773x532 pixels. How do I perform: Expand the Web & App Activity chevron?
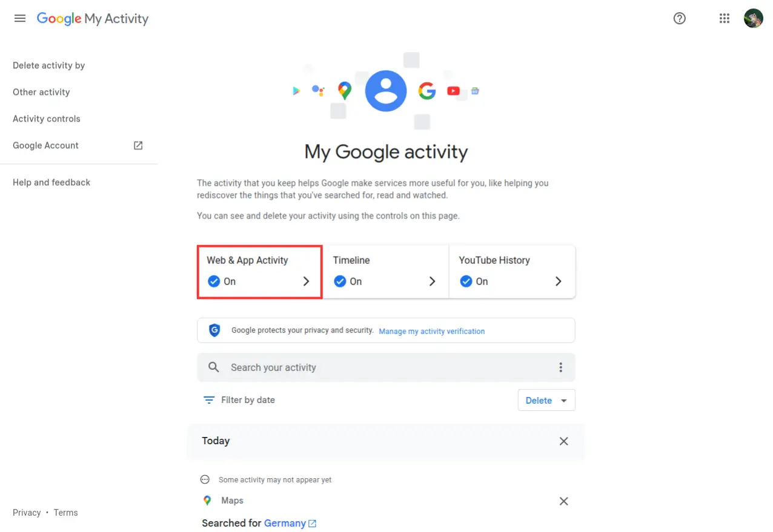[x=306, y=281]
